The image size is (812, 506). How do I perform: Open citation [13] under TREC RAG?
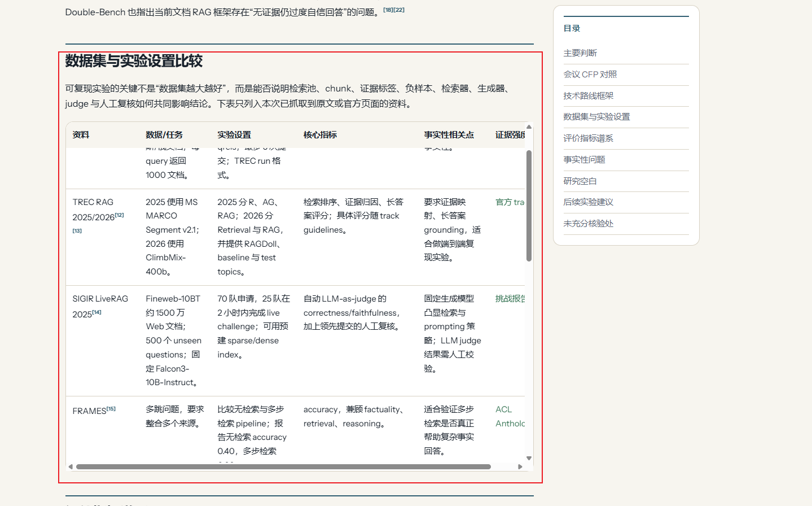coord(77,230)
